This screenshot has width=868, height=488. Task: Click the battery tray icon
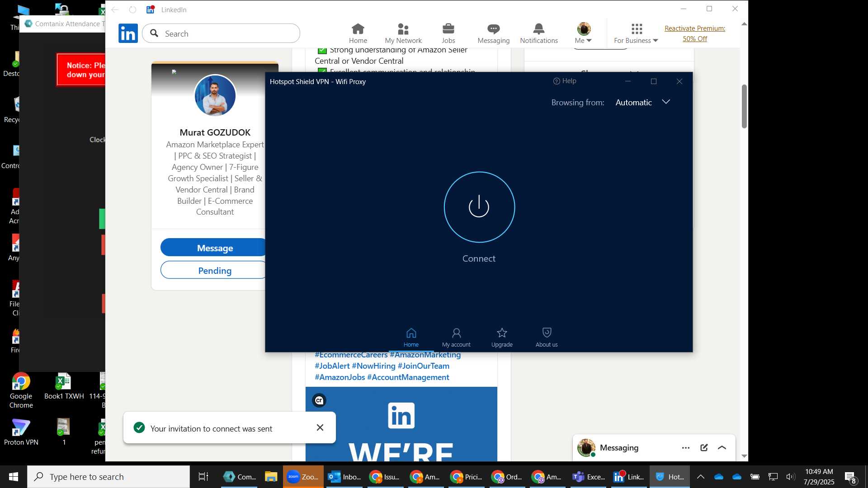coord(755,477)
